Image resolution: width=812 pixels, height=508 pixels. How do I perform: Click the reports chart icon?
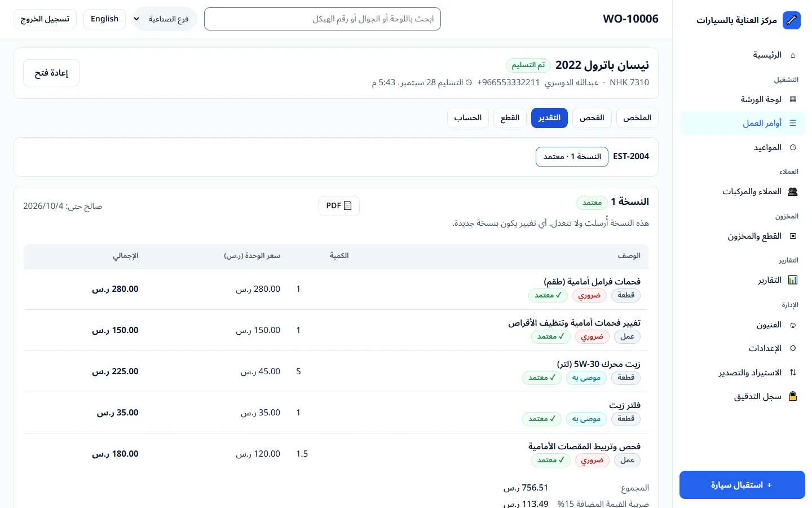point(792,280)
